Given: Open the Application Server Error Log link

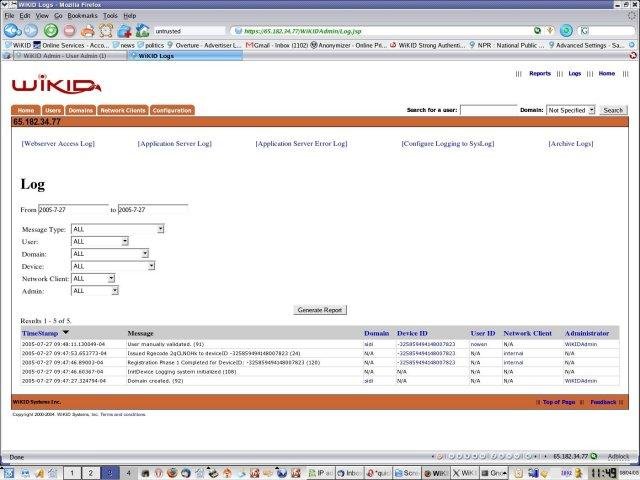Looking at the screenshot, I should coord(301,144).
